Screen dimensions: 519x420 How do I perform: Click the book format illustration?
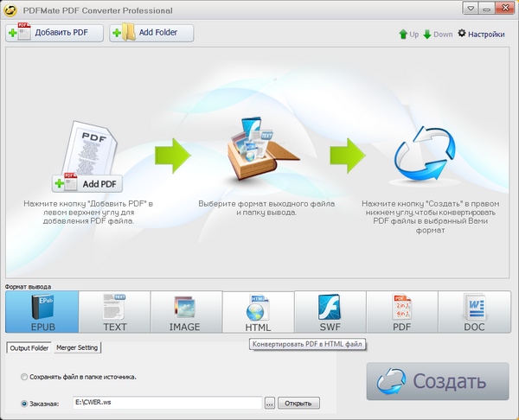pyautogui.click(x=262, y=150)
